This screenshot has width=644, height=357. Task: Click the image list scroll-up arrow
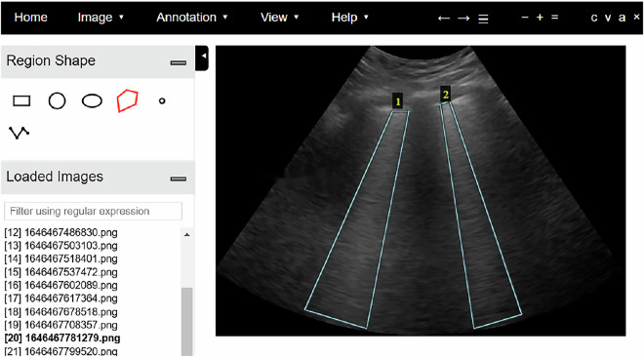(x=187, y=235)
